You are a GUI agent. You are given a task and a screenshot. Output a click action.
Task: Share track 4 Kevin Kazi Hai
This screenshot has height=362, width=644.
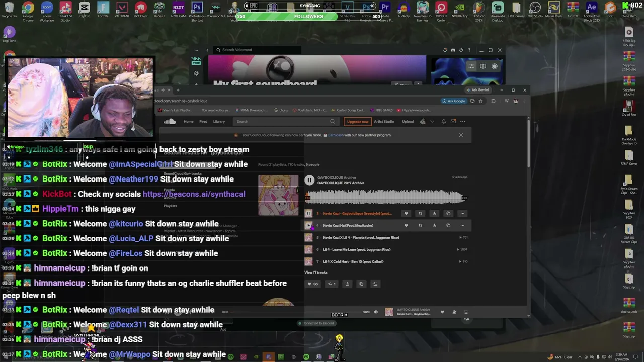(434, 225)
